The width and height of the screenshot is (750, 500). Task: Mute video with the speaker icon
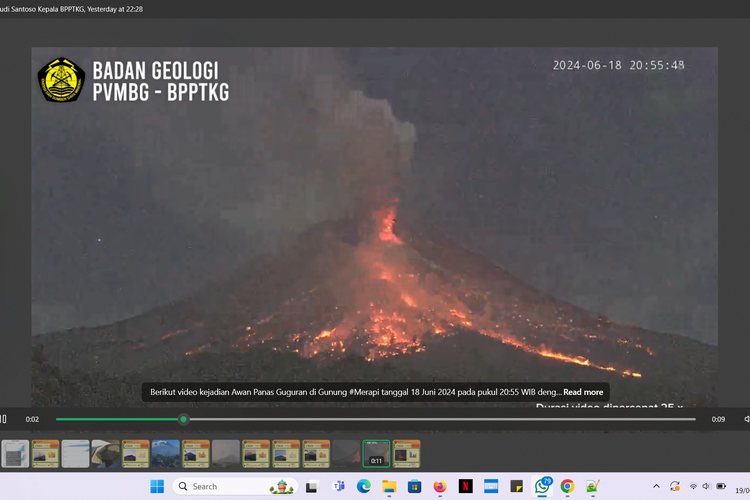[747, 419]
